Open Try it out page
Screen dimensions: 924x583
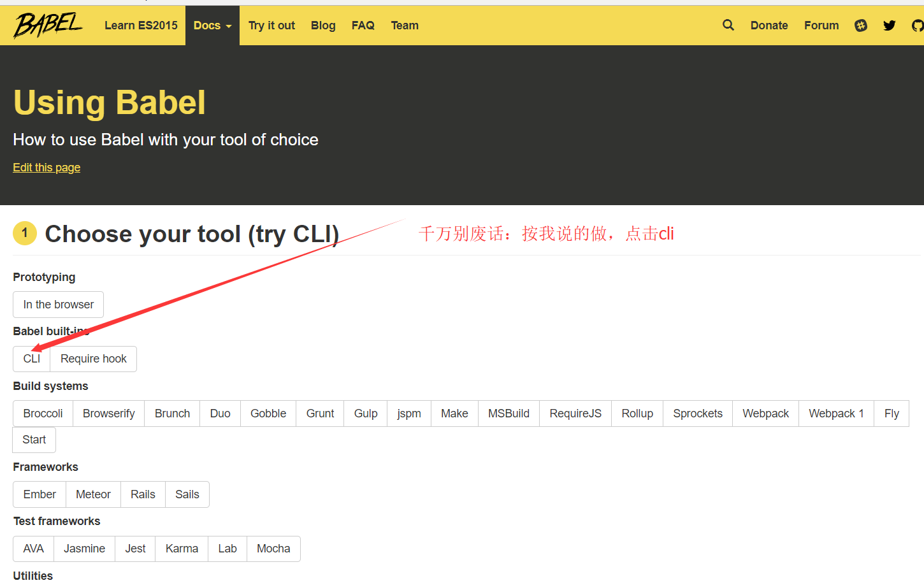point(271,25)
